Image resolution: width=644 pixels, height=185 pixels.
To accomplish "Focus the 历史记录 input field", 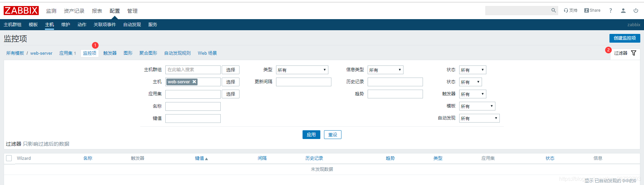I will click(x=395, y=82).
